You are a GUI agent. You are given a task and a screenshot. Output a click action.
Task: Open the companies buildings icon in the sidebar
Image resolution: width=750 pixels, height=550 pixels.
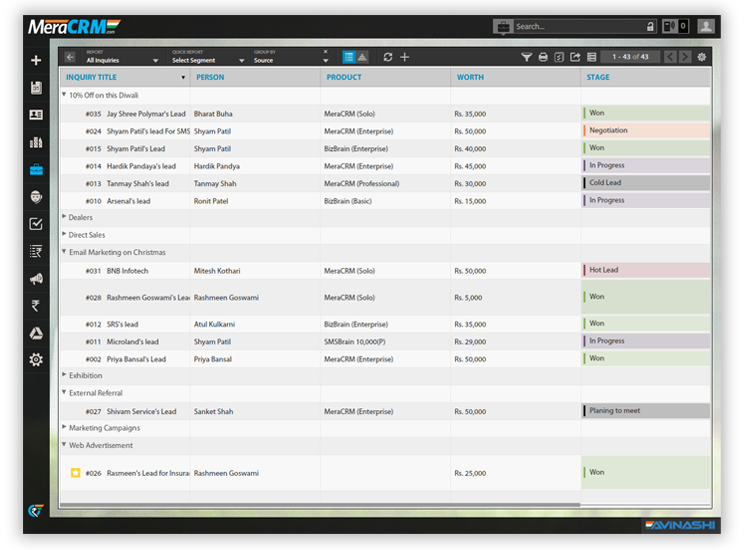[36, 142]
